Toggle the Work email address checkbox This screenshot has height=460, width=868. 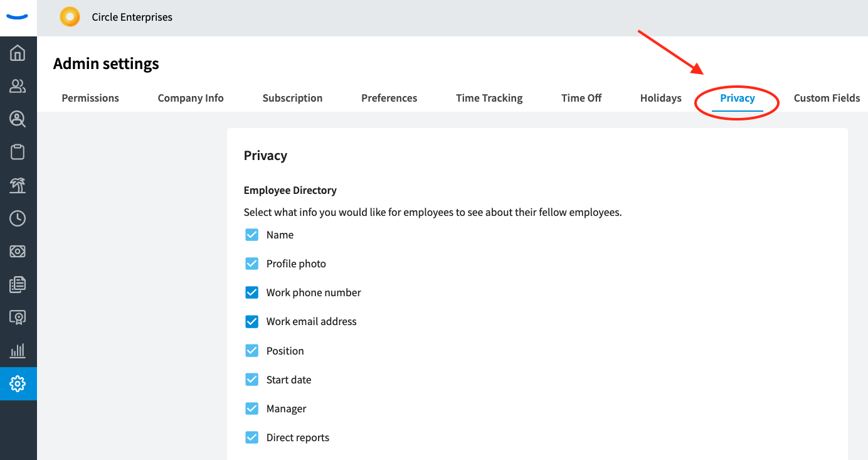click(x=251, y=321)
